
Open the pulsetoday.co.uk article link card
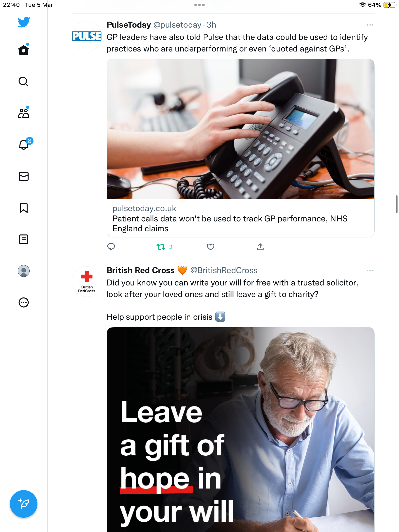click(x=241, y=218)
